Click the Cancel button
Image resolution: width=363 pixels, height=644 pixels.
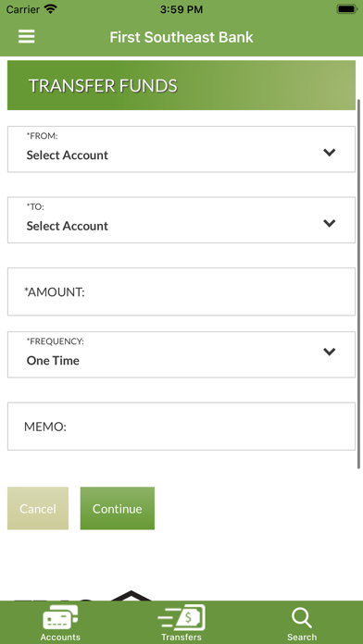pos(38,509)
